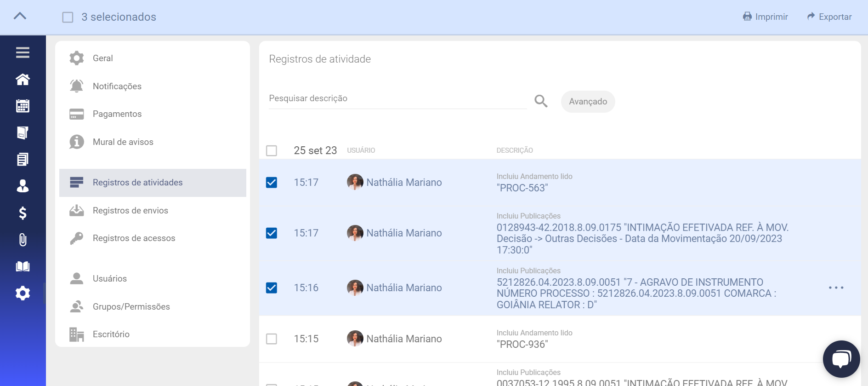Click Nathália Mariano's avatar on 15:15 row
This screenshot has width=868, height=386.
point(355,339)
